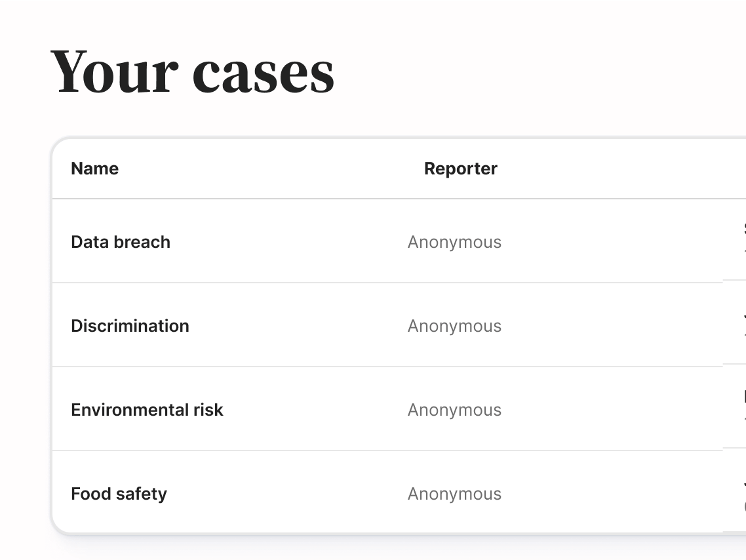746x560 pixels.
Task: Sort cases by the Name column header
Action: pyautogui.click(x=94, y=169)
